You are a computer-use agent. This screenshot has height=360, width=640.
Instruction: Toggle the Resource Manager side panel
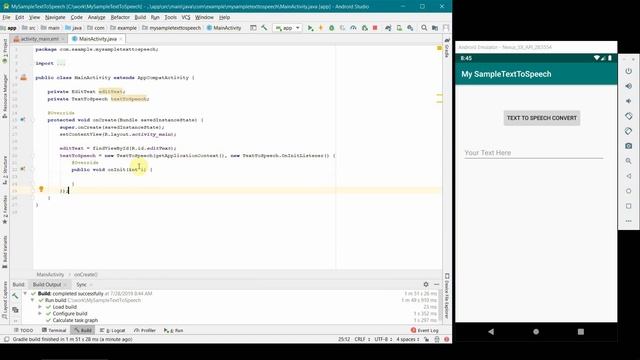tap(5, 96)
